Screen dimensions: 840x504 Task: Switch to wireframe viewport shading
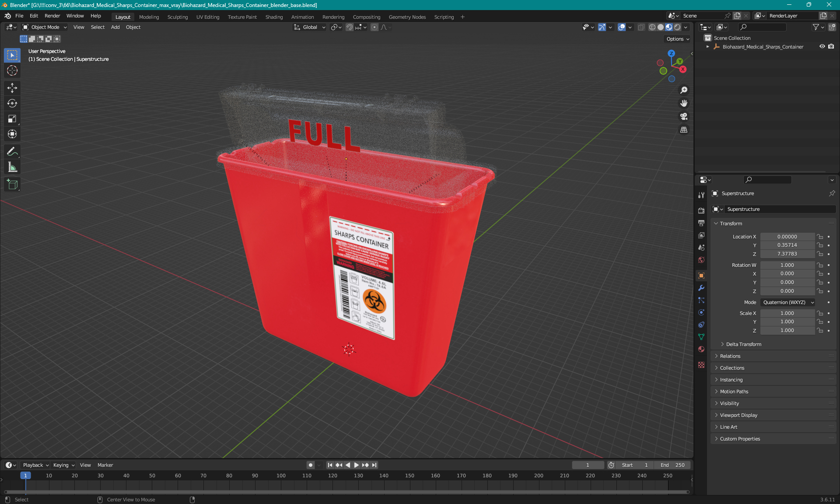click(x=652, y=27)
